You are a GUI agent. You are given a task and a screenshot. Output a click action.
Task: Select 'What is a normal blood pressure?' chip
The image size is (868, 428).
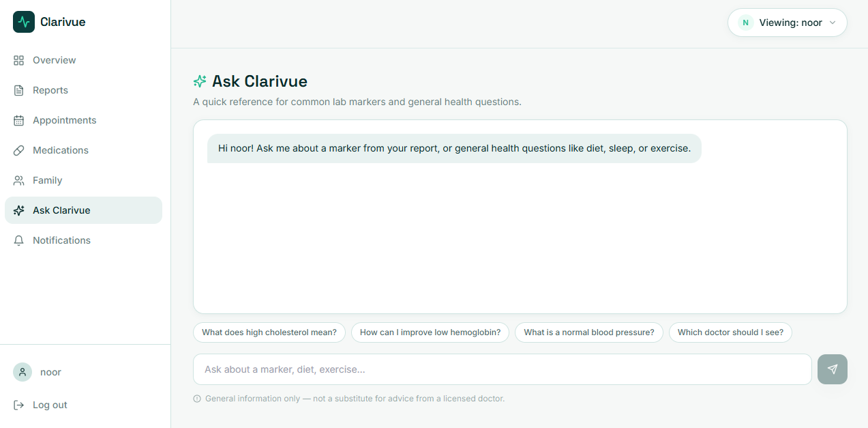[x=589, y=332]
